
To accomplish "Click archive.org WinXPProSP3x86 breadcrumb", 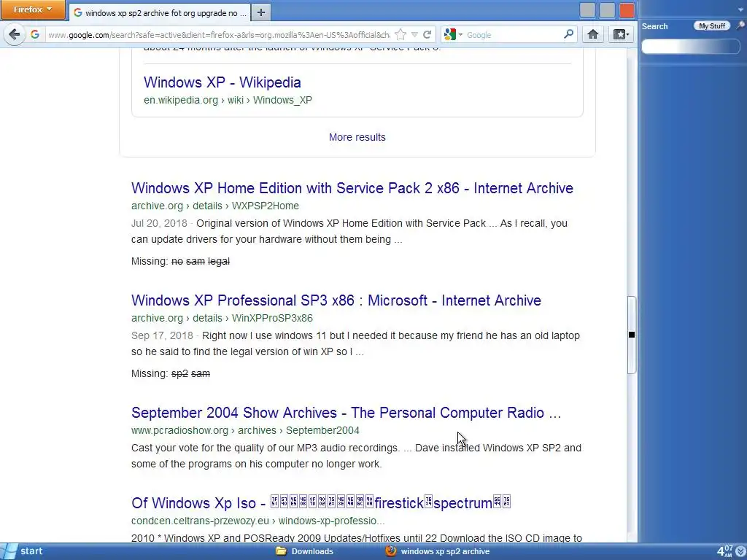I will (222, 318).
